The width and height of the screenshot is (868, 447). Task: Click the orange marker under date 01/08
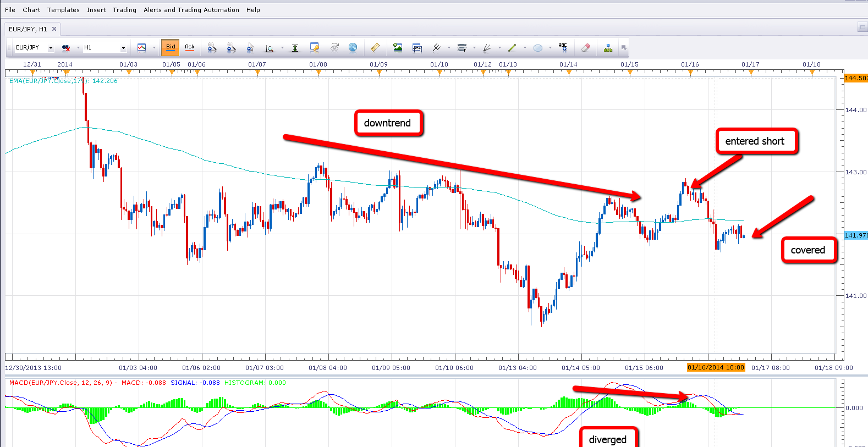coord(318,73)
